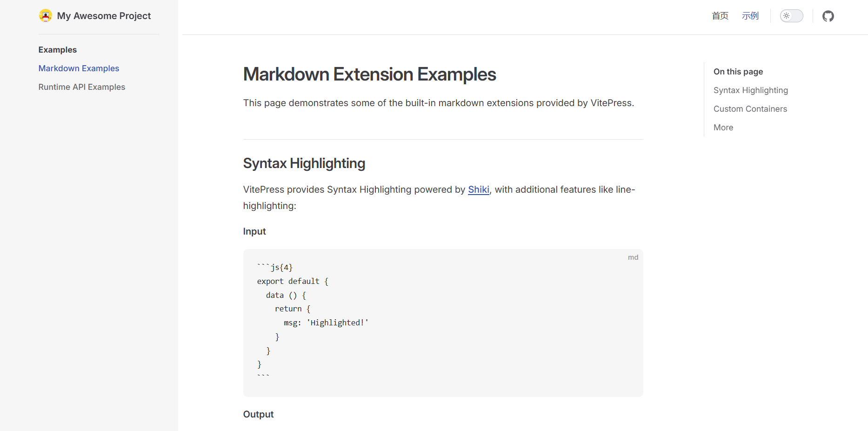The height and width of the screenshot is (431, 868).
Task: Click the md language label on the code block
Action: (633, 257)
